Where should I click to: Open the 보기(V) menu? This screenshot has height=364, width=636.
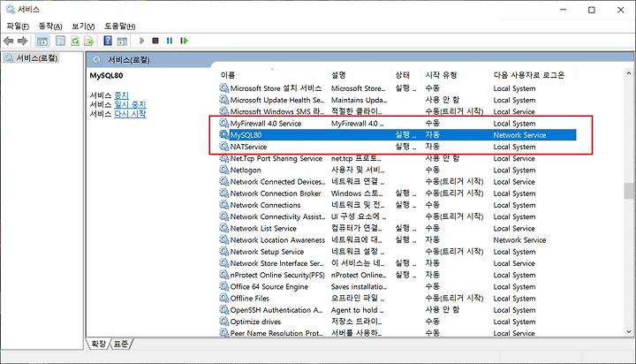83,27
